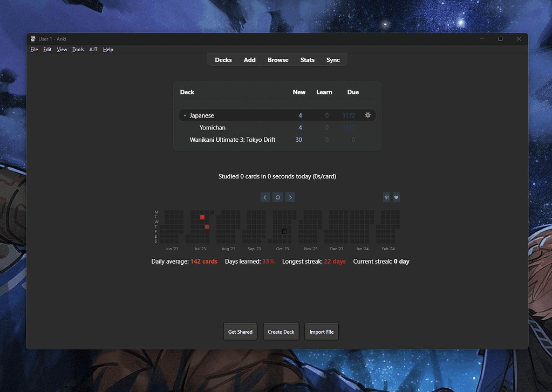
Task: Switch to the Add tab
Action: [249, 60]
